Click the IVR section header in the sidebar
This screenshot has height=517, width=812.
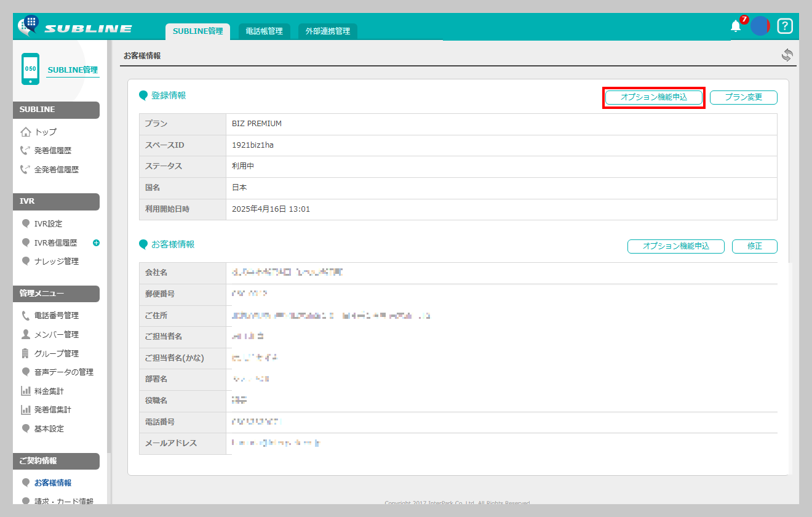coord(56,201)
